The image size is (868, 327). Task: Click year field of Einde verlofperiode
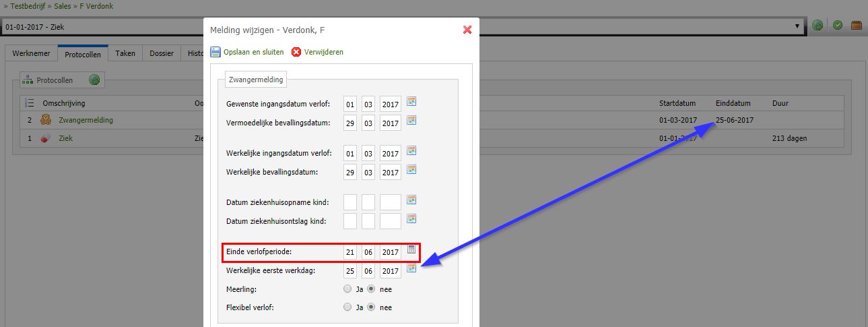[x=391, y=252]
